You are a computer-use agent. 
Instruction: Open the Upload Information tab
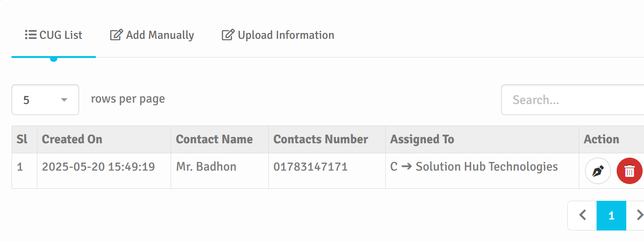pos(278,35)
